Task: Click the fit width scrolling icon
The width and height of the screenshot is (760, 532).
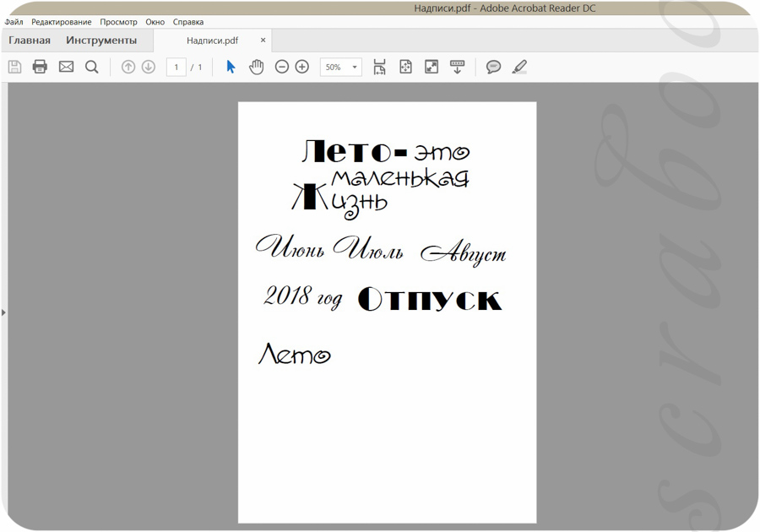Action: [379, 67]
